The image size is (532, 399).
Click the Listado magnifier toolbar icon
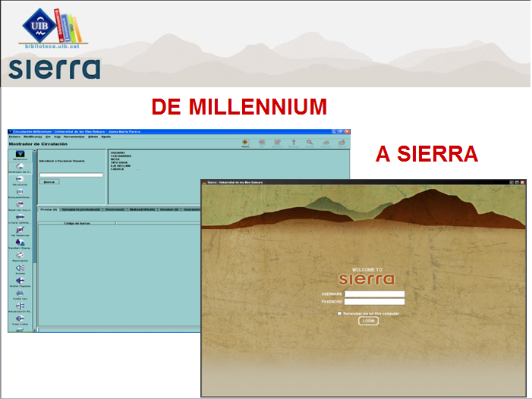(310, 143)
